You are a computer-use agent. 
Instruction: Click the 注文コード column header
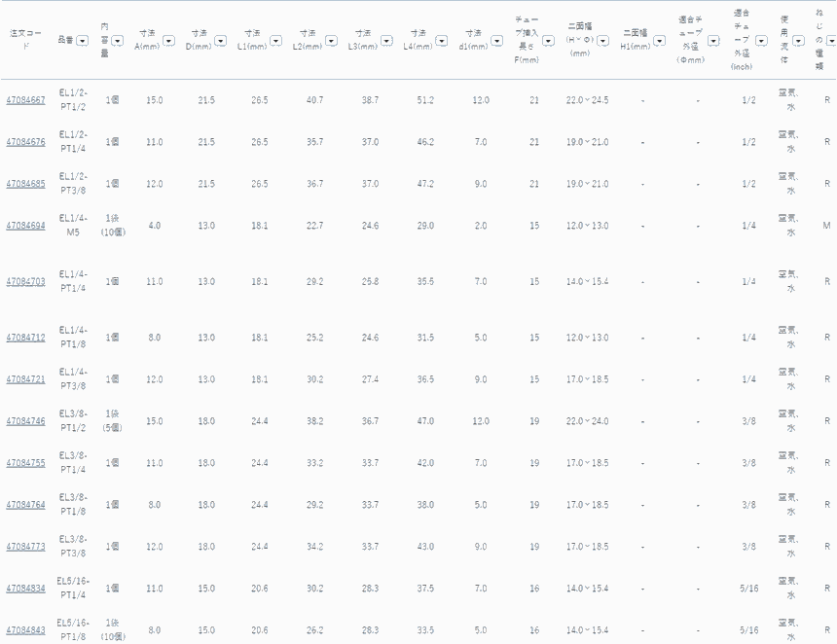25,39
